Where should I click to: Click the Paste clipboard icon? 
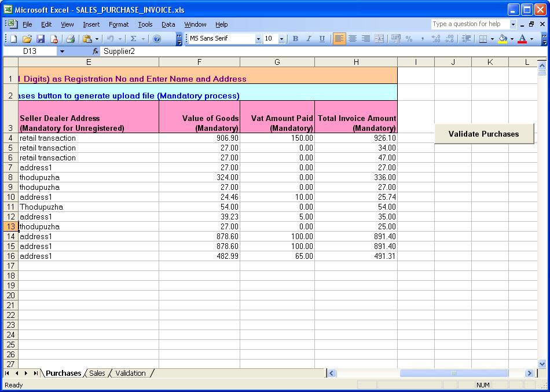pos(87,39)
